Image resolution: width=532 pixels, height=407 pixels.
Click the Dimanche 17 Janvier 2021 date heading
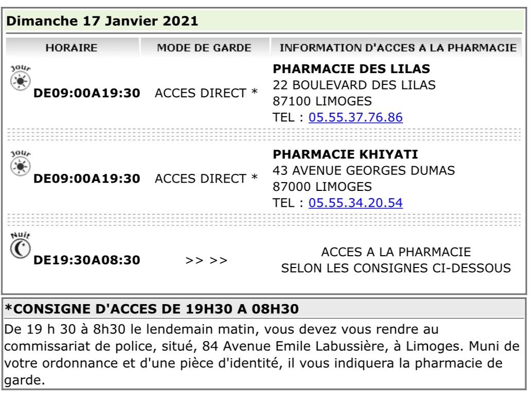click(102, 21)
